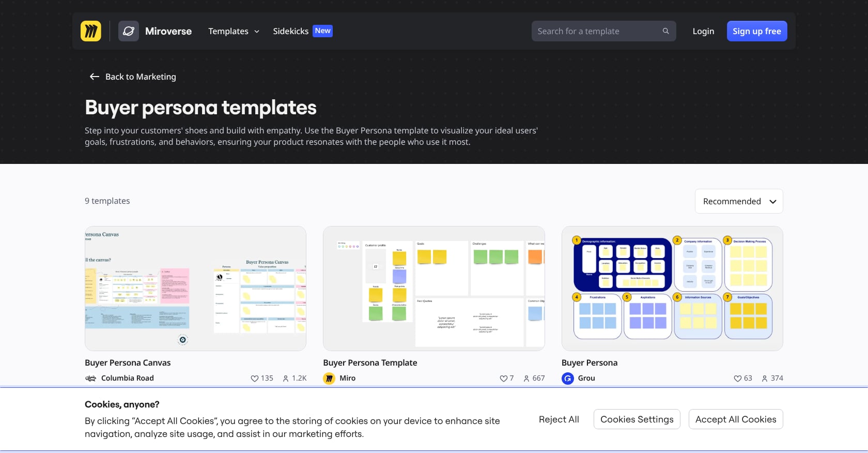The image size is (868, 453).
Task: Click the Login link
Action: pyautogui.click(x=703, y=31)
